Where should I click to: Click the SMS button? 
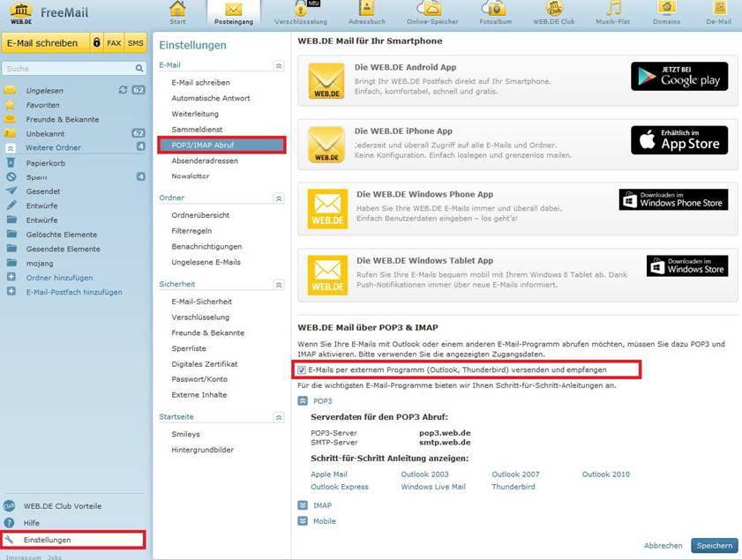135,43
